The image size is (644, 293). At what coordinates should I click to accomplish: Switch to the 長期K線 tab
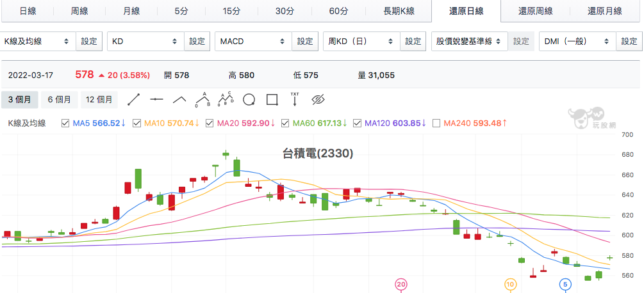pos(399,11)
